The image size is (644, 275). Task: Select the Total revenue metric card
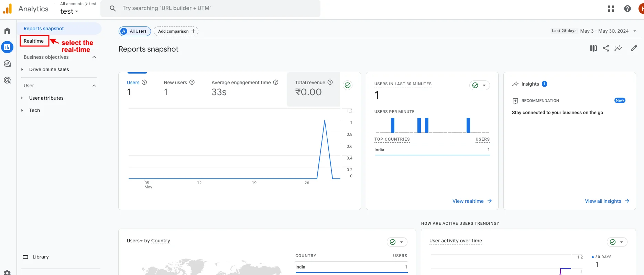pos(313,89)
